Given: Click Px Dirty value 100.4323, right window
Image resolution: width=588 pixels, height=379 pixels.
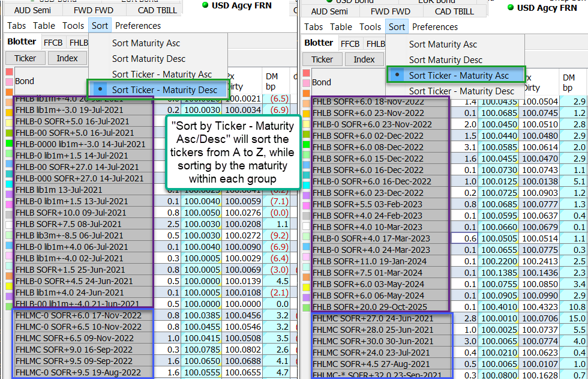Looking at the screenshot, I should click(x=539, y=306).
